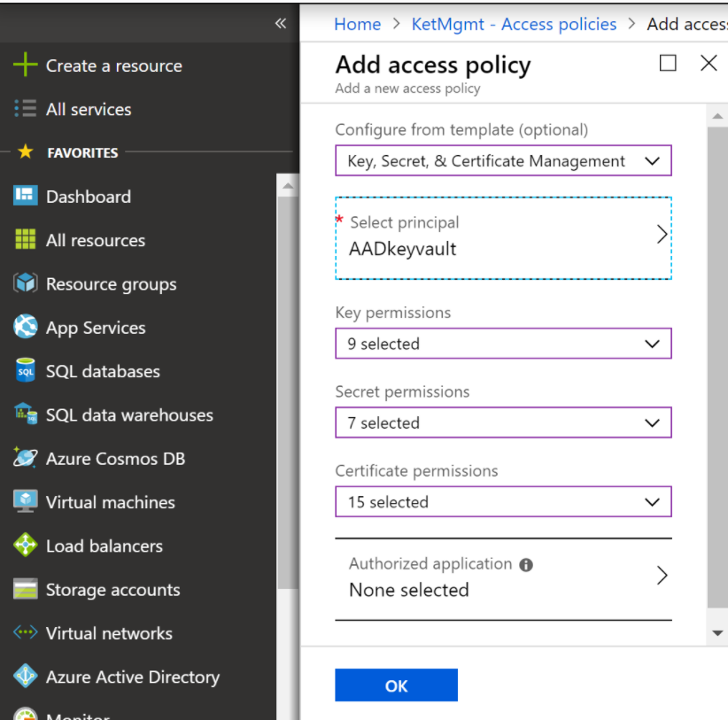Maximize the Add access policy blade
728x720 pixels.
(668, 63)
